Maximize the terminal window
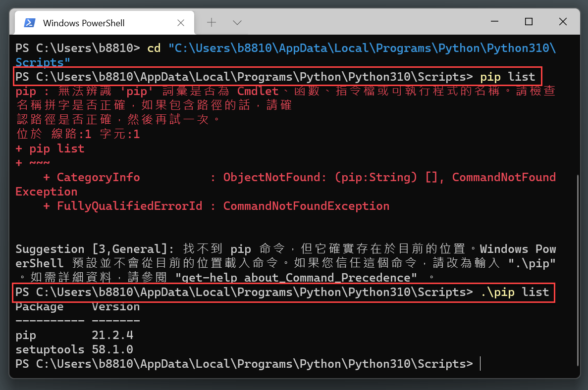The height and width of the screenshot is (390, 588). pos(529,21)
